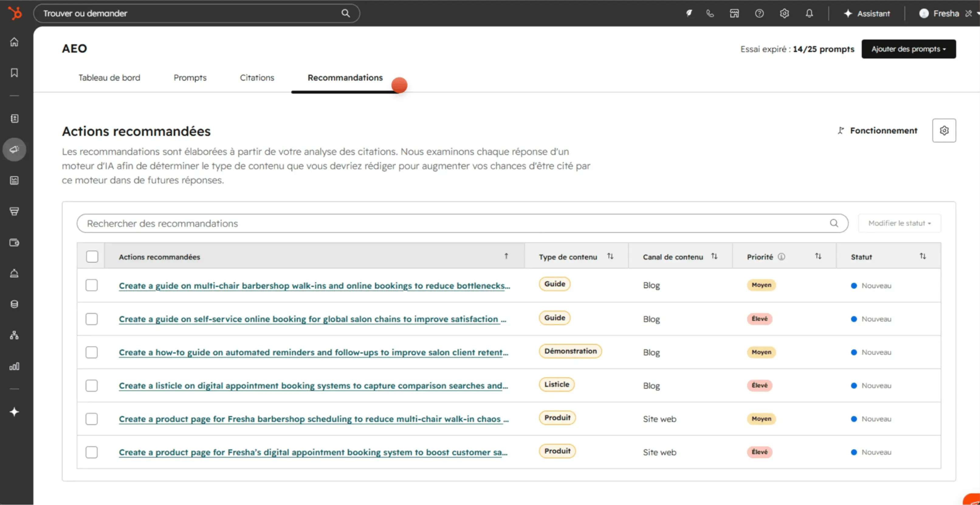Click the Actions recommandées page heading
980x505 pixels.
tap(136, 131)
